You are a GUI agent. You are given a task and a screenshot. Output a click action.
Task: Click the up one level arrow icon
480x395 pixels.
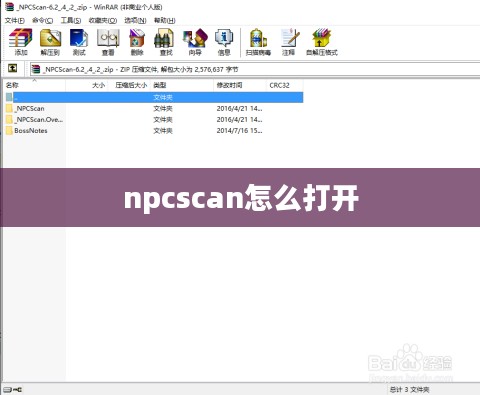pyautogui.click(x=12, y=68)
